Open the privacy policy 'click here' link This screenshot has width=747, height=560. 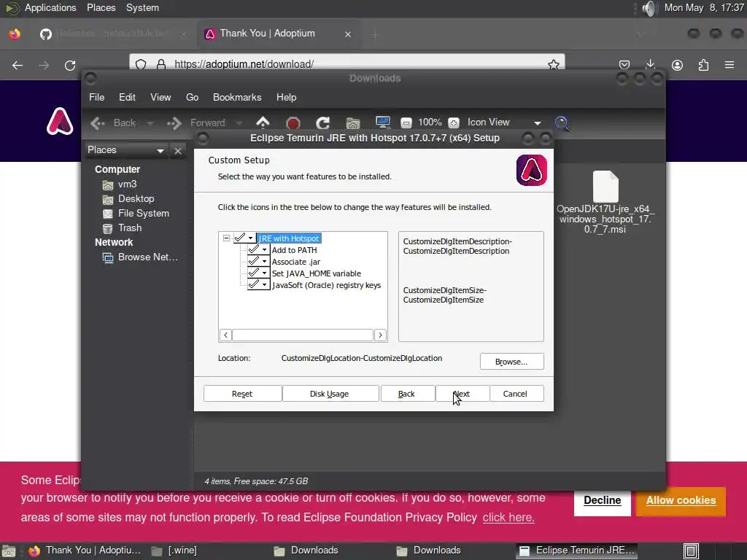(x=508, y=518)
